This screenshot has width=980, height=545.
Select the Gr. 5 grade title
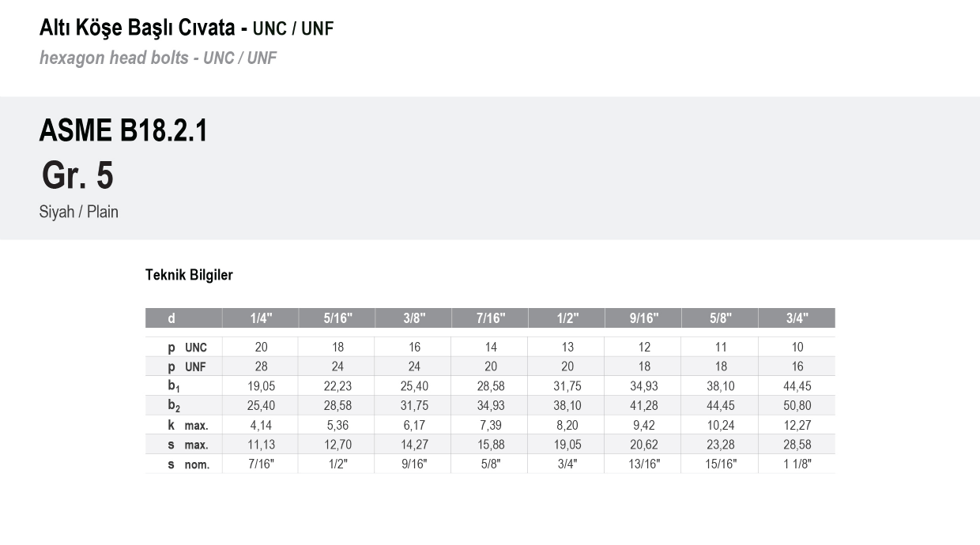pos(77,175)
